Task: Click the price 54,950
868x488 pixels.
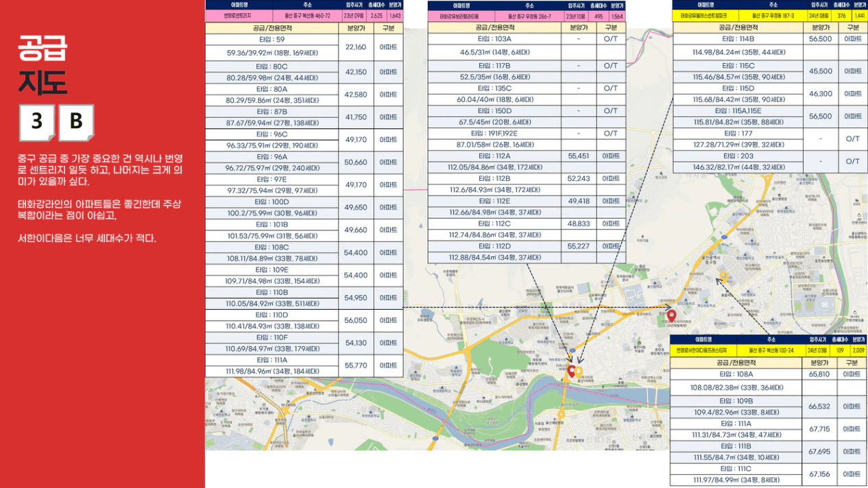Action: [356, 298]
